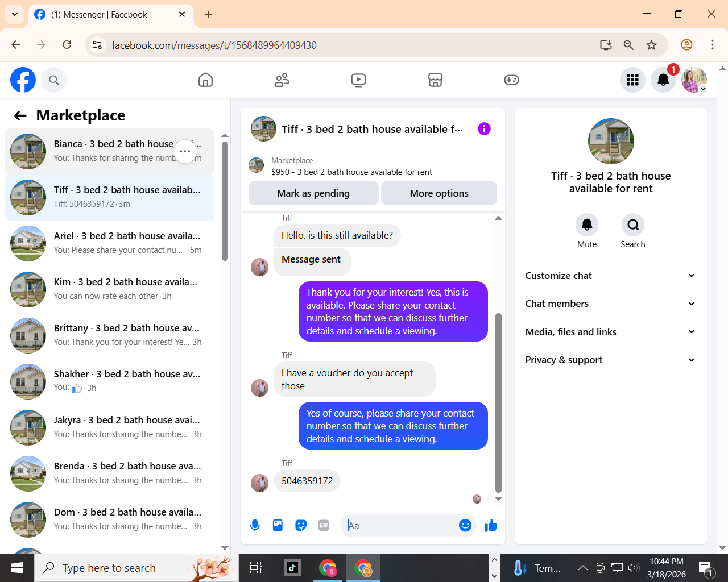
Task: Open the nine-dot Menu grid icon
Action: coord(632,80)
